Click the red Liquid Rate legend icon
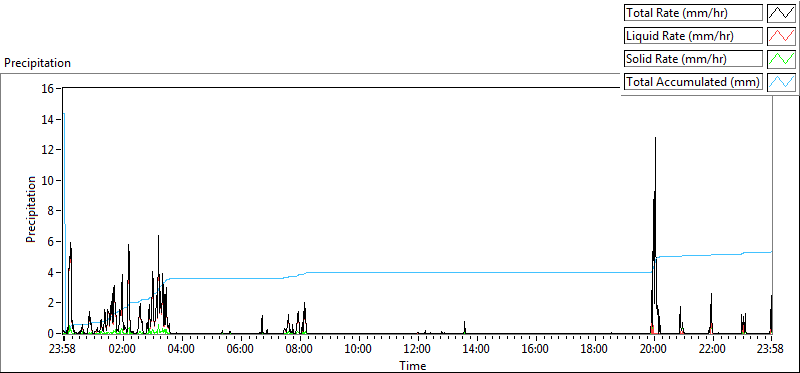The width and height of the screenshot is (800, 373). pyautogui.click(x=781, y=36)
